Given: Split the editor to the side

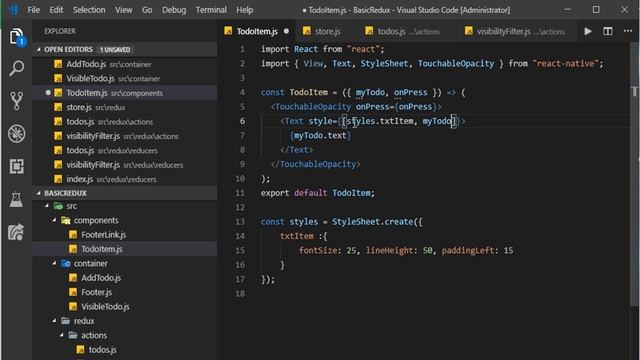Looking at the screenshot, I should coord(608,31).
